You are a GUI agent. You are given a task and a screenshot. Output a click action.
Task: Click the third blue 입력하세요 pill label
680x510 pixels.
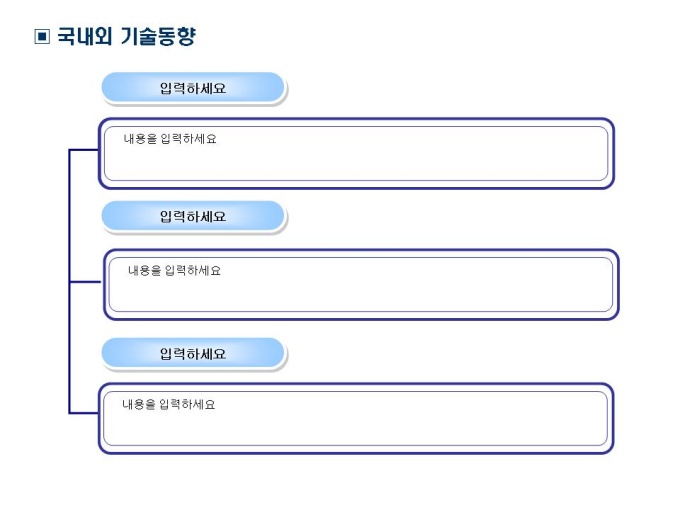coord(193,353)
